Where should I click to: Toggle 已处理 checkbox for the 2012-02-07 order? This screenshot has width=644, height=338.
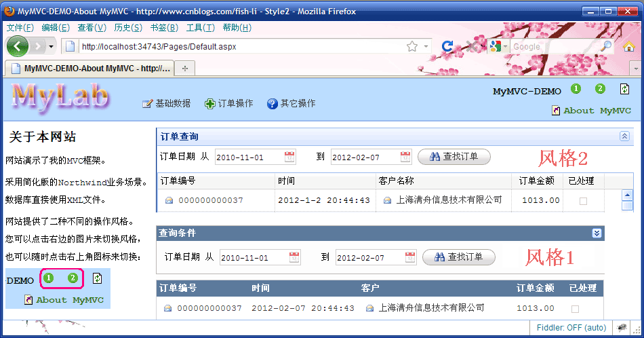coord(575,309)
